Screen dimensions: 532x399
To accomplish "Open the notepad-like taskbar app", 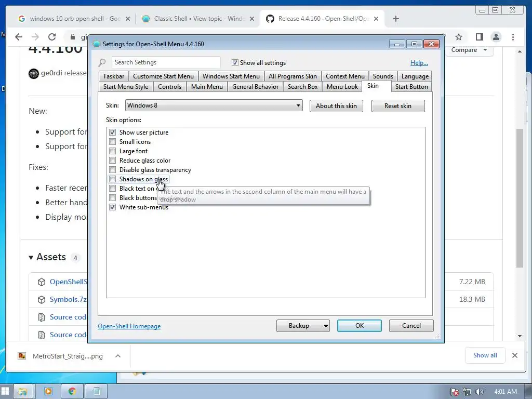I will tap(96, 391).
